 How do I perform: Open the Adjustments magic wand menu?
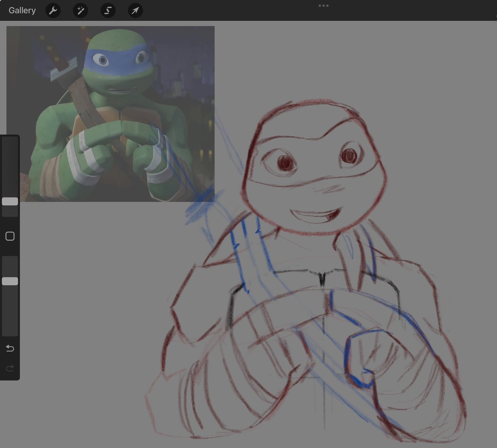coord(80,10)
